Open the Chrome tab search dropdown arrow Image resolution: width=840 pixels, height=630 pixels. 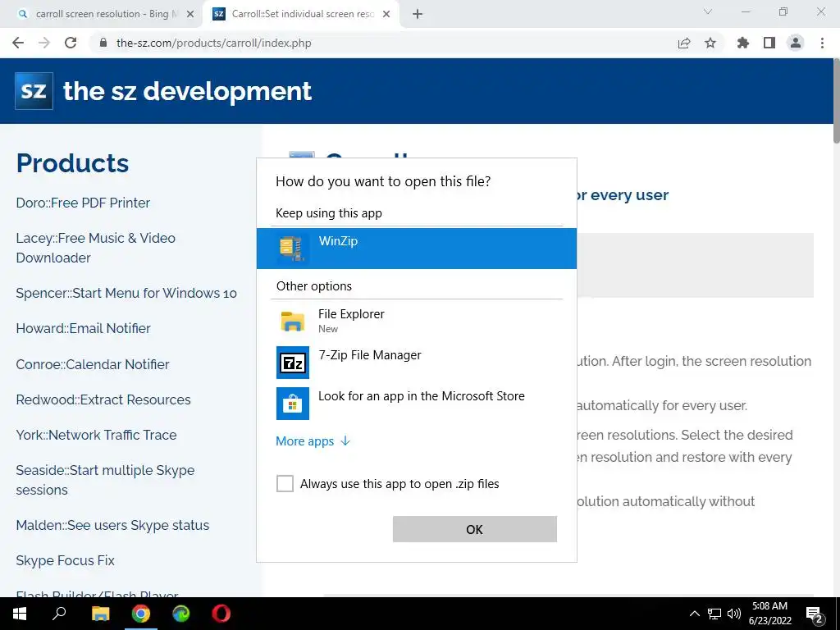tap(708, 11)
